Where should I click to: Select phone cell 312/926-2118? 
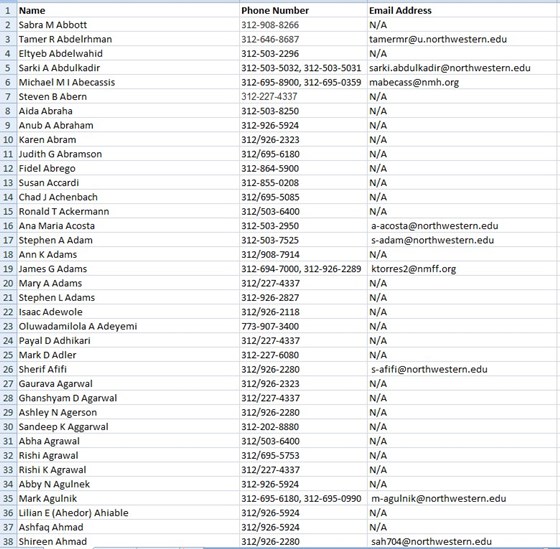[303, 312]
